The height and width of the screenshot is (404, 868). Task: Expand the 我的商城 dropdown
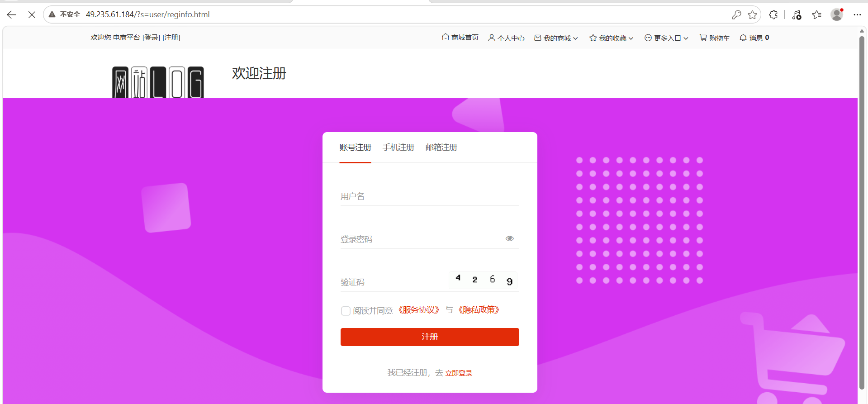556,38
